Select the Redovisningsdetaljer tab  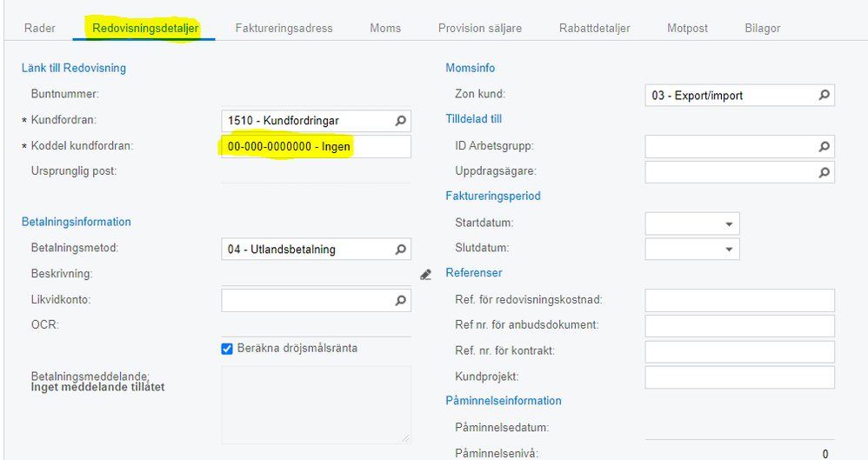145,28
